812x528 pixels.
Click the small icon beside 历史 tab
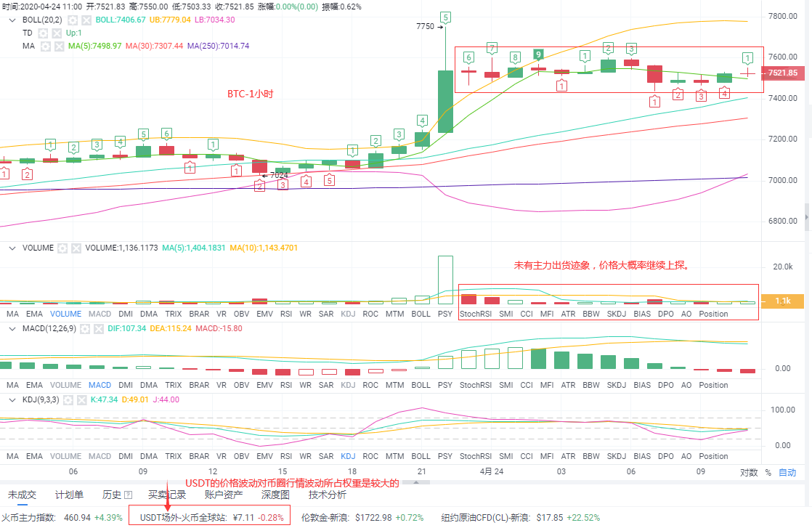click(x=128, y=495)
